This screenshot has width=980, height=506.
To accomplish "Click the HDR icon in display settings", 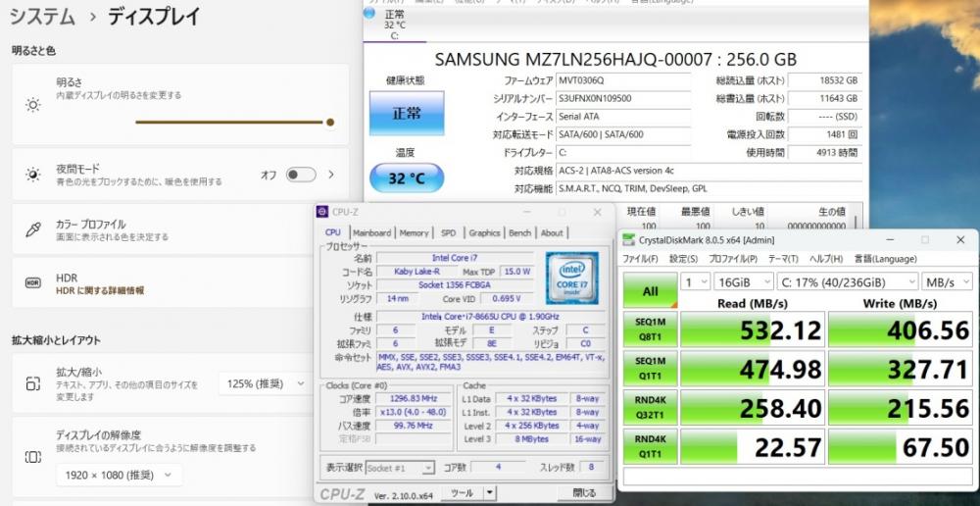I will pos(33,283).
